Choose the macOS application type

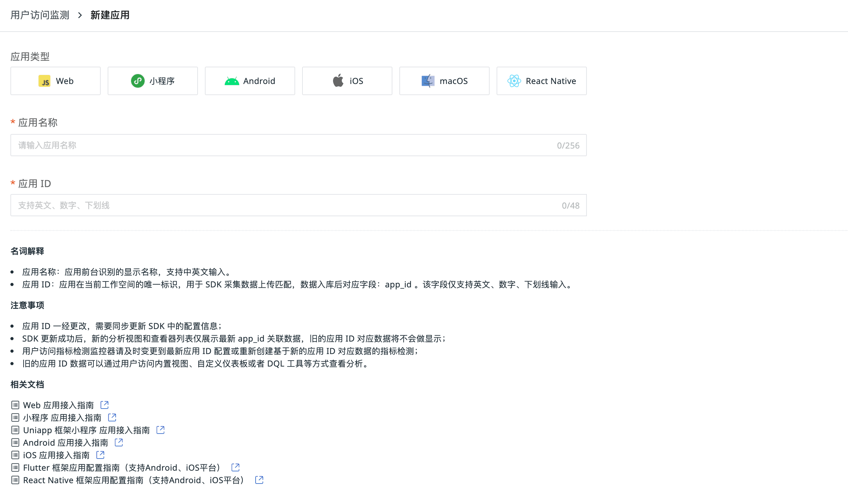(444, 81)
